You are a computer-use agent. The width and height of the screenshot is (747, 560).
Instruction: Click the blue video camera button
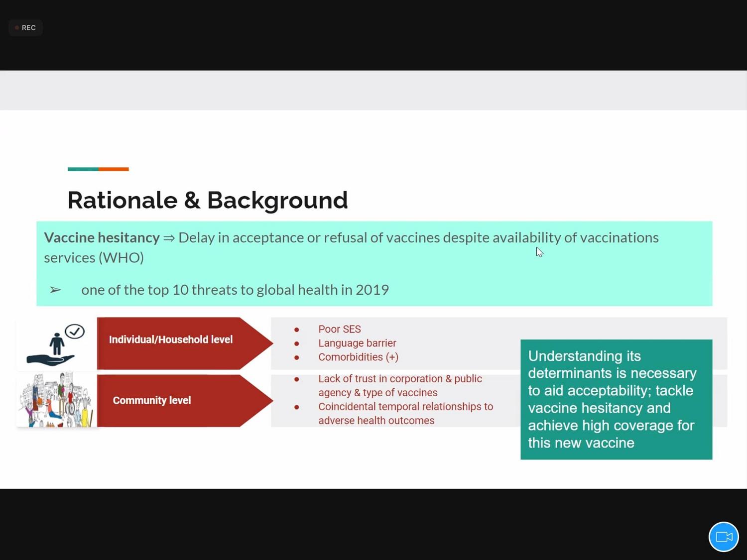coord(724,537)
